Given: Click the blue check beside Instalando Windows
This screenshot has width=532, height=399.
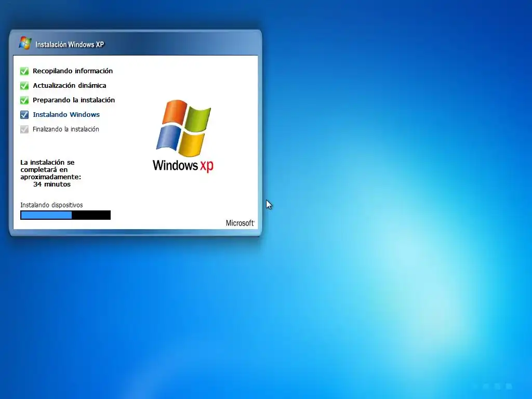Looking at the screenshot, I should (x=24, y=115).
